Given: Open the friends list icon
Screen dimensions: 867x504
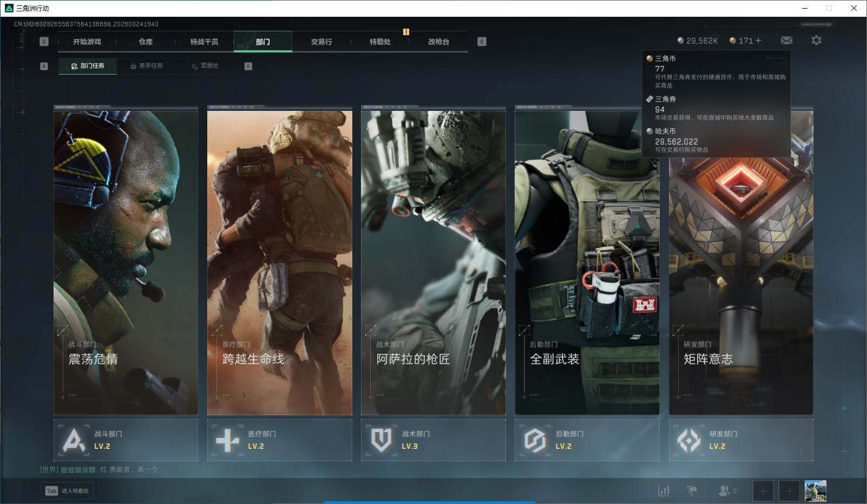Looking at the screenshot, I should click(724, 490).
